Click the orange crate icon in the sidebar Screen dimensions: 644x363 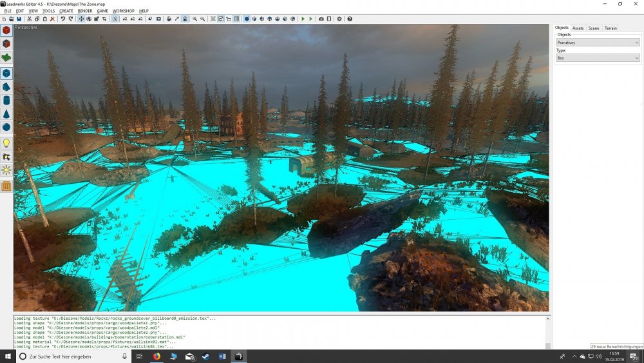click(x=6, y=186)
